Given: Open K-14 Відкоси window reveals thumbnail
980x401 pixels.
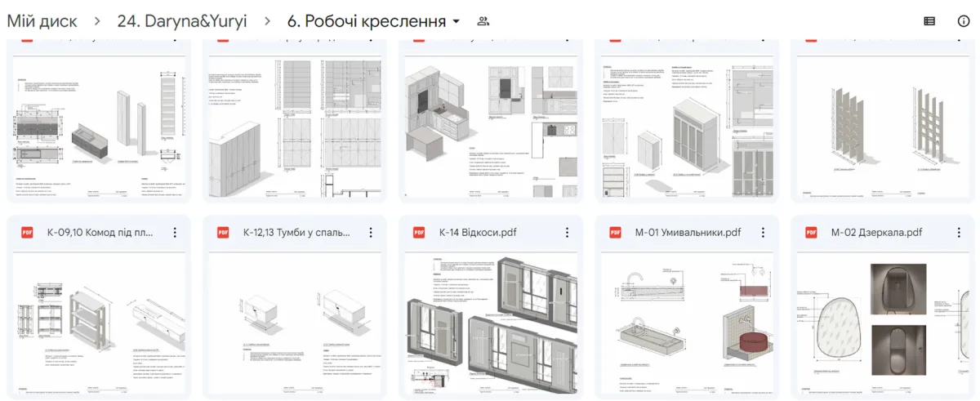Looking at the screenshot, I should tap(491, 324).
